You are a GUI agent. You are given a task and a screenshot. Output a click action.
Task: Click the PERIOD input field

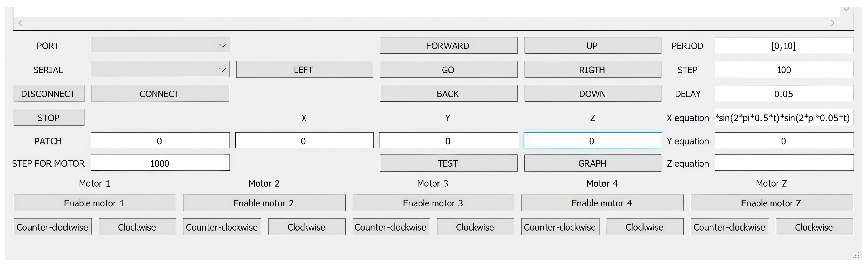[x=784, y=45]
